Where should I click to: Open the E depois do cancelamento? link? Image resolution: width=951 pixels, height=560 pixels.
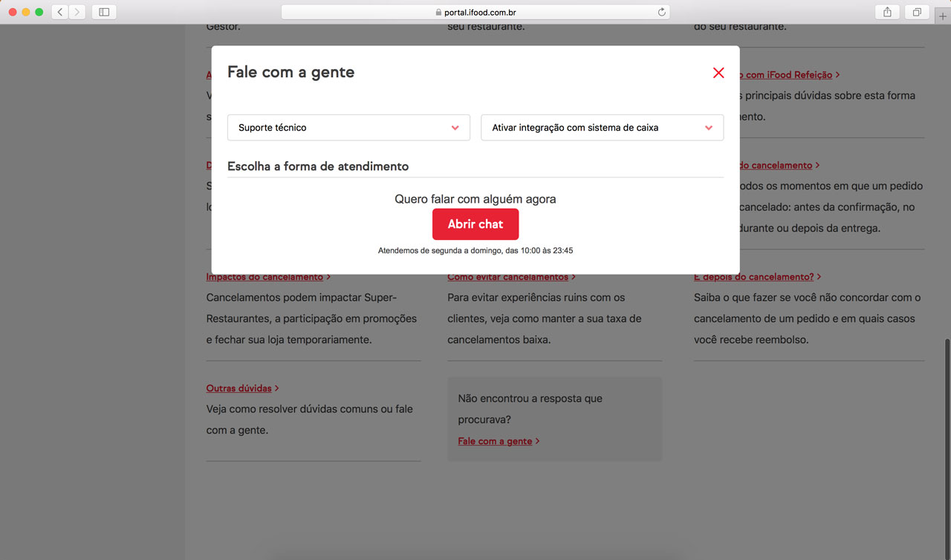757,277
